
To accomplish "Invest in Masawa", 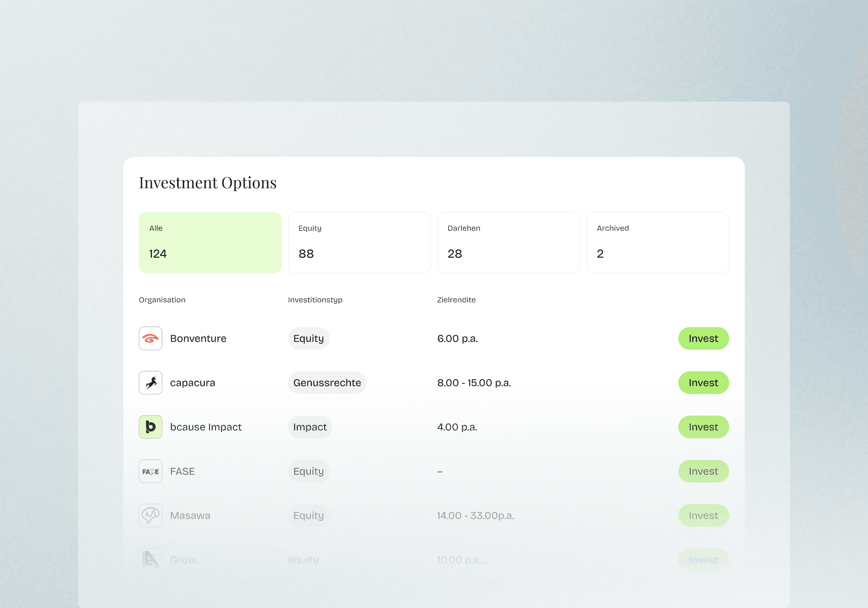I will [704, 515].
